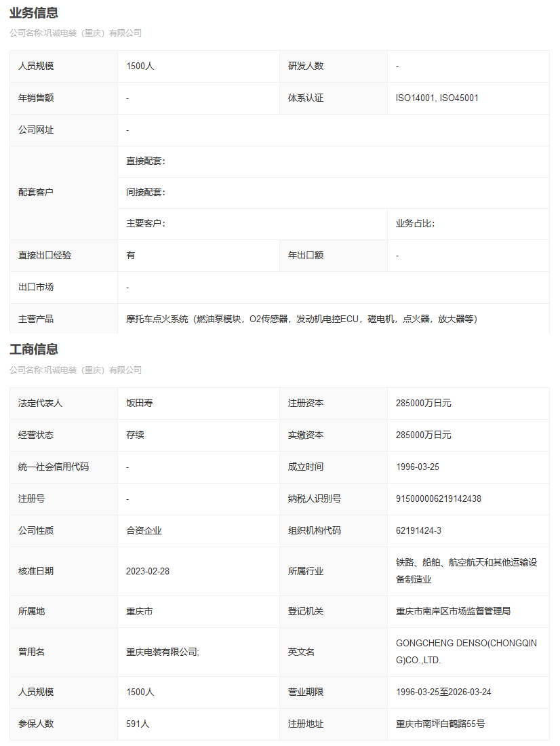The height and width of the screenshot is (746, 560).
Task: Select the GONGCHENG DENSO English name value
Action: [x=466, y=652]
